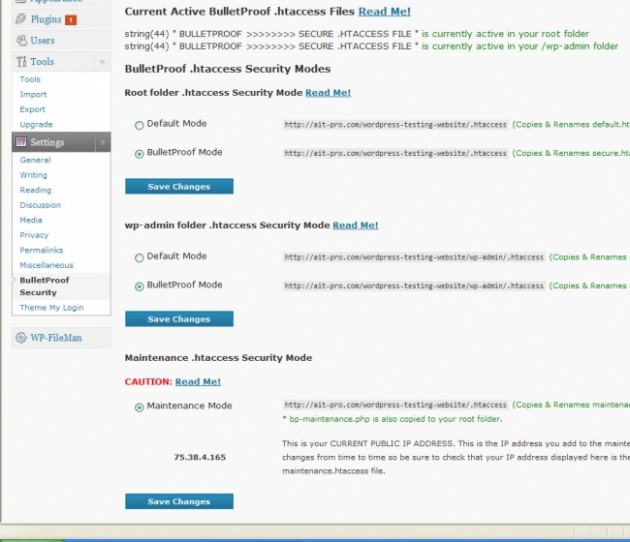Go to General settings

click(35, 160)
